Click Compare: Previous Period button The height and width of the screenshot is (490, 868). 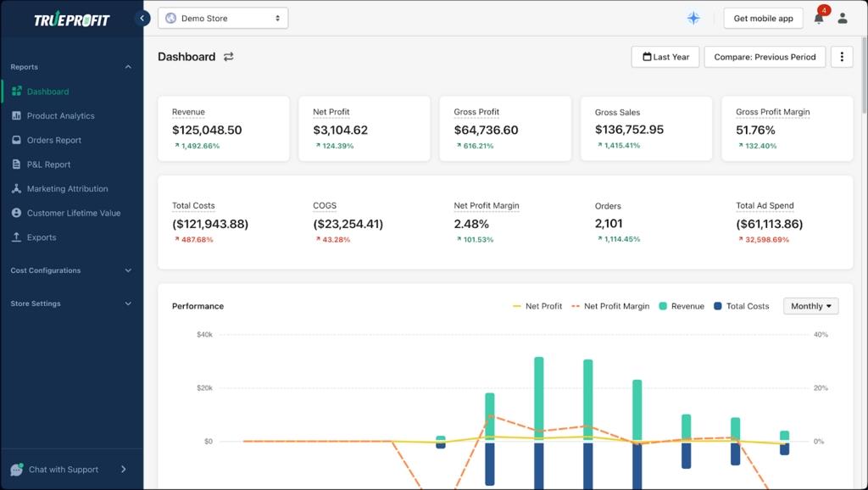click(x=765, y=57)
